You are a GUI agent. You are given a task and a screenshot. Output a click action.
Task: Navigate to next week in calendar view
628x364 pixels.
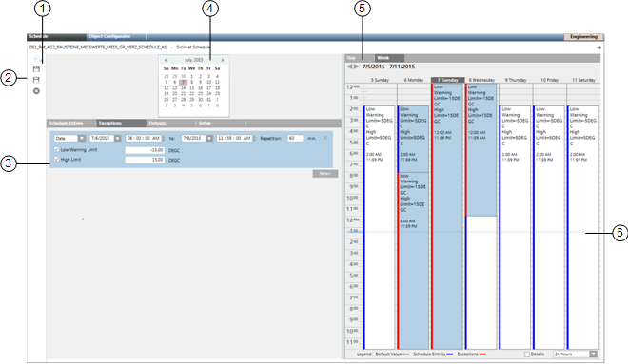[x=356, y=67]
